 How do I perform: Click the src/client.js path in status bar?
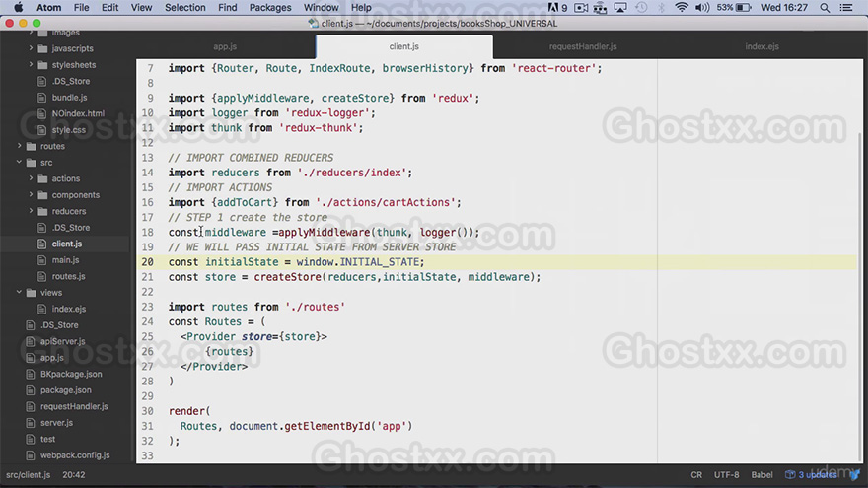pos(29,475)
